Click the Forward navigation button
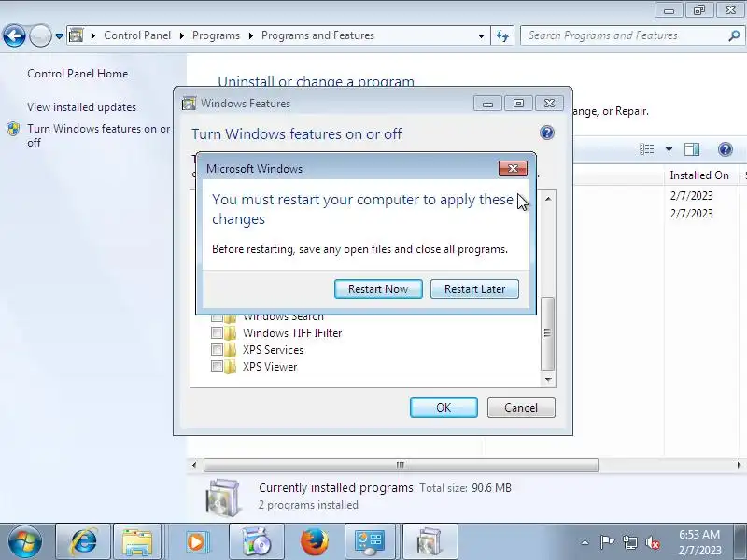The height and width of the screenshot is (560, 747). point(40,35)
